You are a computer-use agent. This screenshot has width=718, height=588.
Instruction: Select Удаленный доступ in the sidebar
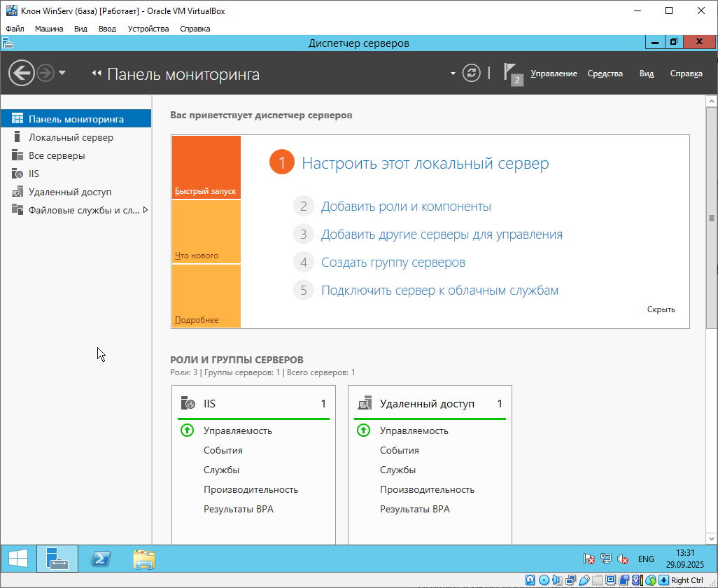tap(76, 192)
